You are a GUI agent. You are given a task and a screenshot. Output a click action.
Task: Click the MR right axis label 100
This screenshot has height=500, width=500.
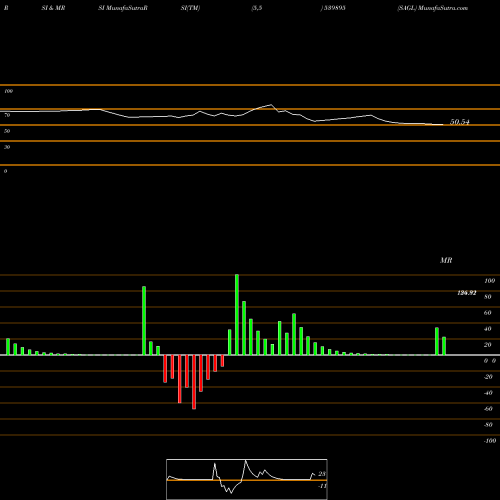coord(489,281)
